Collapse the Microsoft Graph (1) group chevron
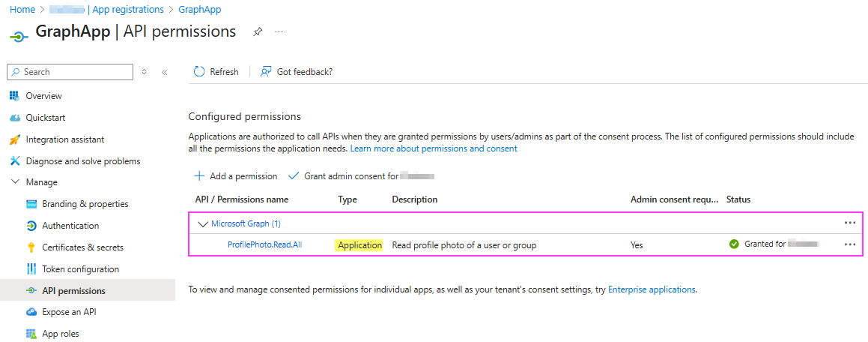This screenshot has width=868, height=342. coord(203,224)
